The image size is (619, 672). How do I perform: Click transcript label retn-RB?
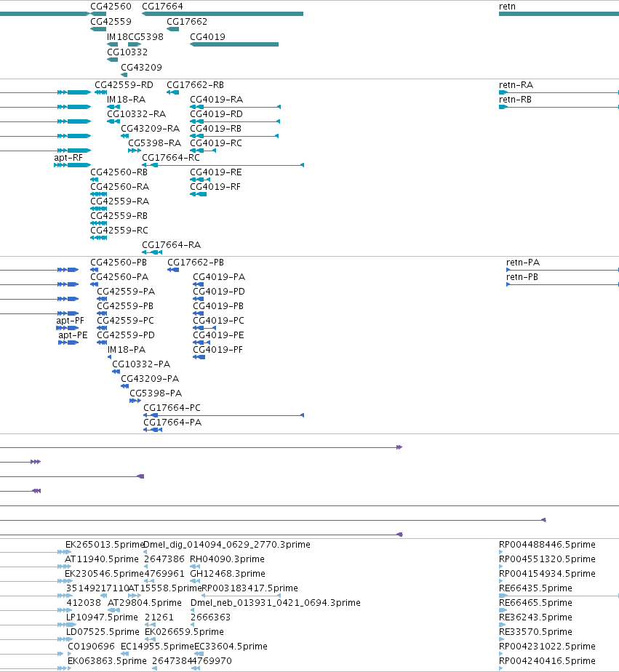[515, 100]
